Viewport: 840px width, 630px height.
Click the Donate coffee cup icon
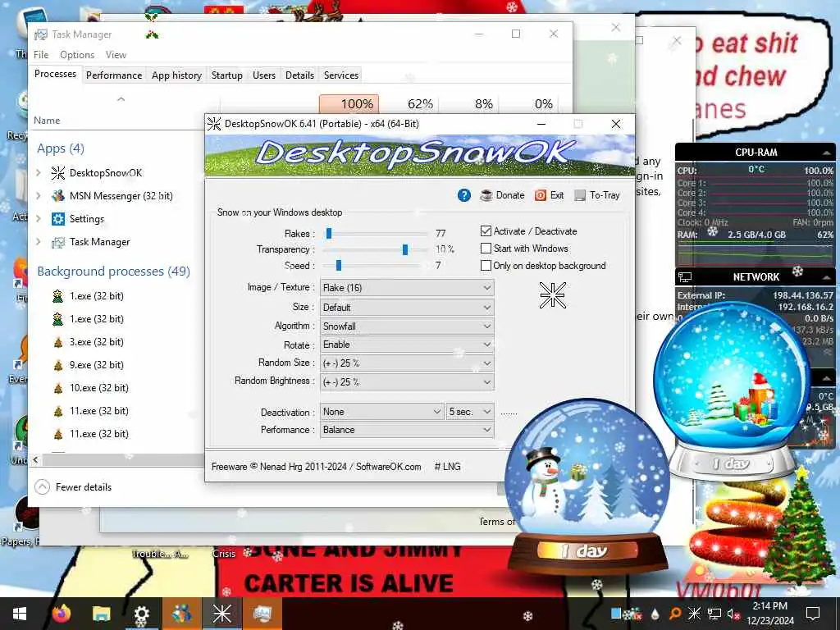486,195
